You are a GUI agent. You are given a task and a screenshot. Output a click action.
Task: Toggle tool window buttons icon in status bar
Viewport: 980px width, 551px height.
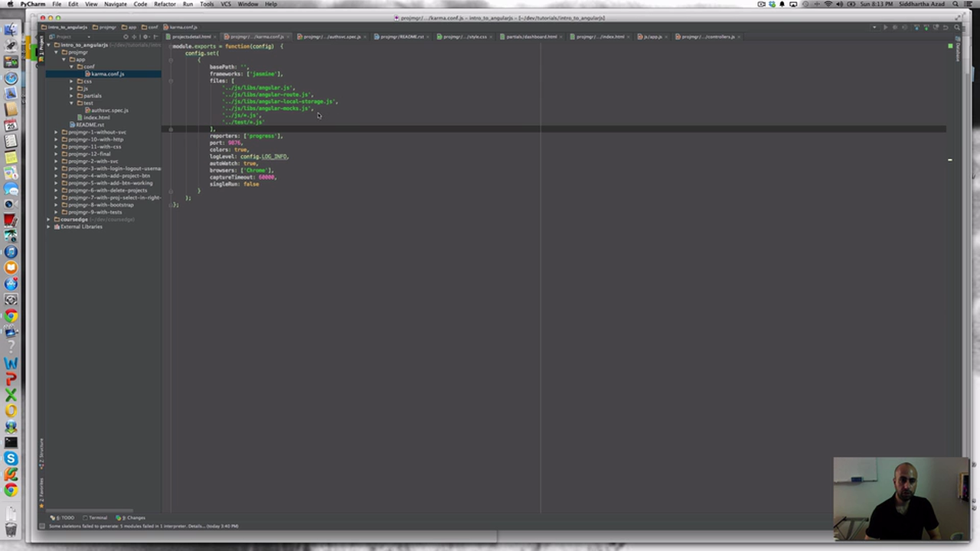pos(42,526)
